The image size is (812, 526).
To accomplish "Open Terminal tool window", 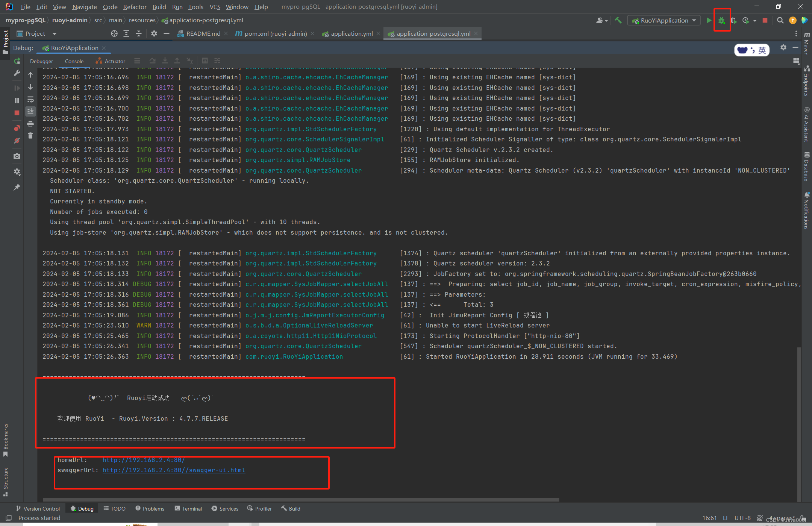I will 188,508.
